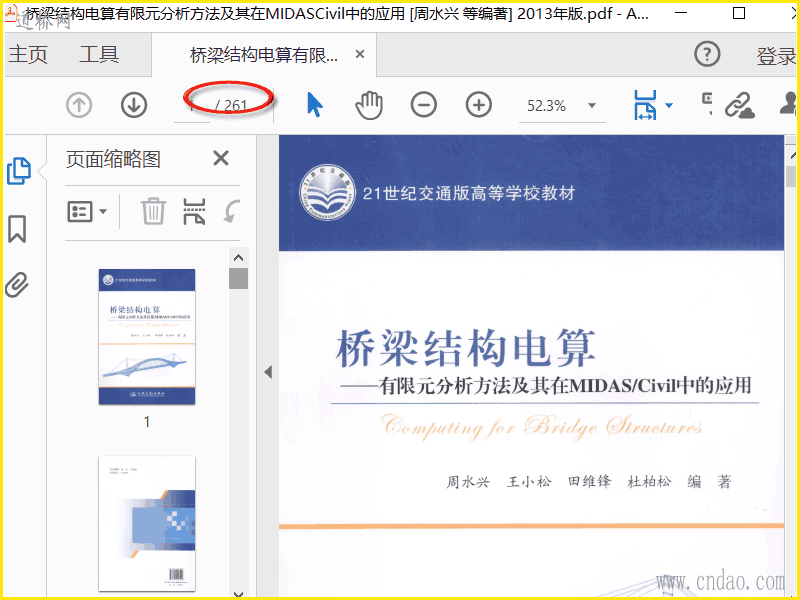Viewport: 800px width, 600px height.
Task: Click the share link cloud icon
Action: (x=740, y=106)
